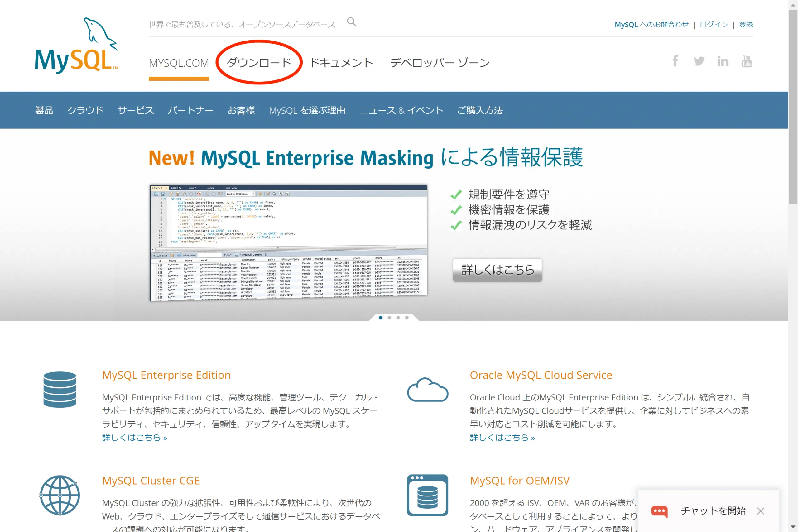Open the ご購入方法 menu
This screenshot has height=532, width=798.
(480, 110)
